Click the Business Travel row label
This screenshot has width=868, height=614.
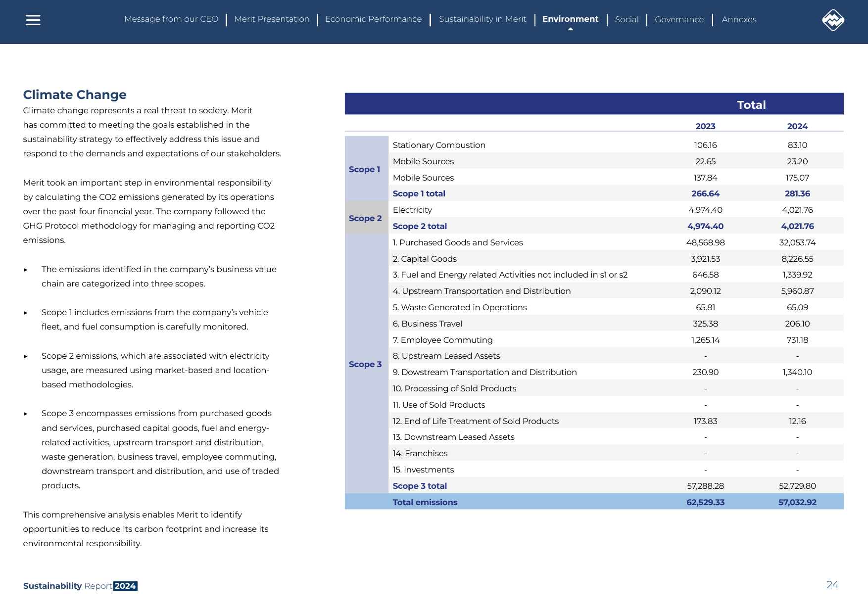427,324
